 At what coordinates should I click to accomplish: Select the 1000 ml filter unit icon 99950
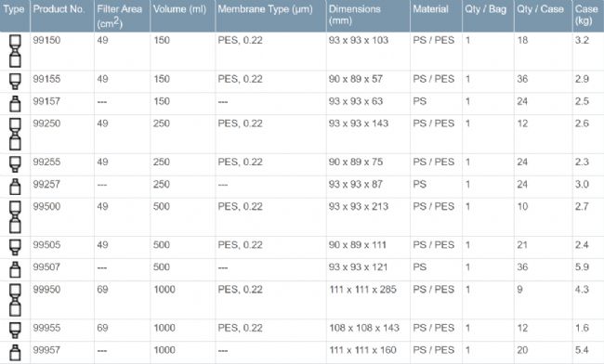(15, 300)
